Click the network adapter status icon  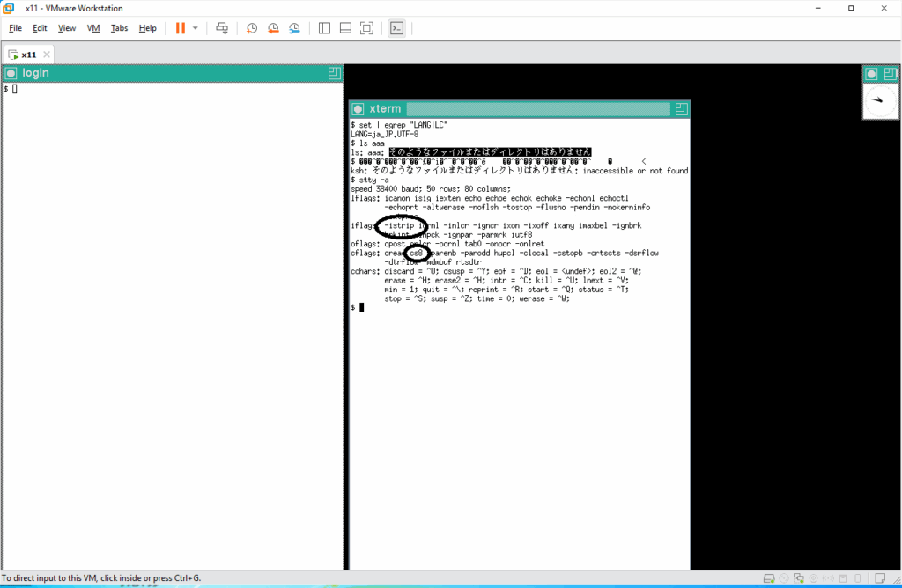point(798,578)
